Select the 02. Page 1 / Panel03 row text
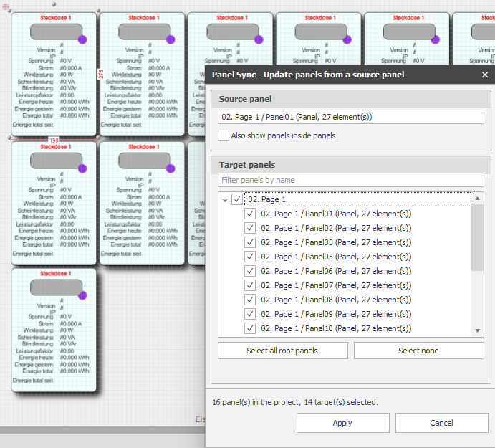This screenshot has width=495, height=448. (336, 243)
